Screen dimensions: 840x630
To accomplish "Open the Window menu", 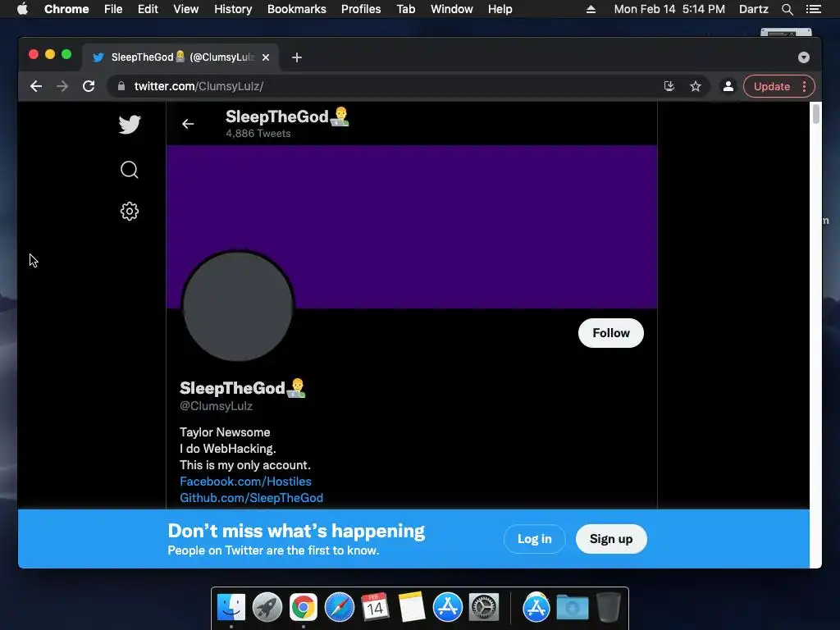I will pos(452,9).
